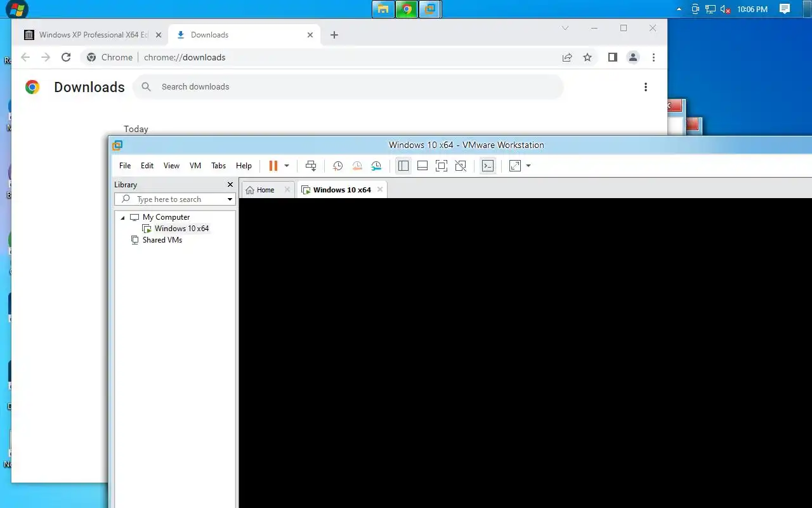Close the Library panel

pos(230,184)
